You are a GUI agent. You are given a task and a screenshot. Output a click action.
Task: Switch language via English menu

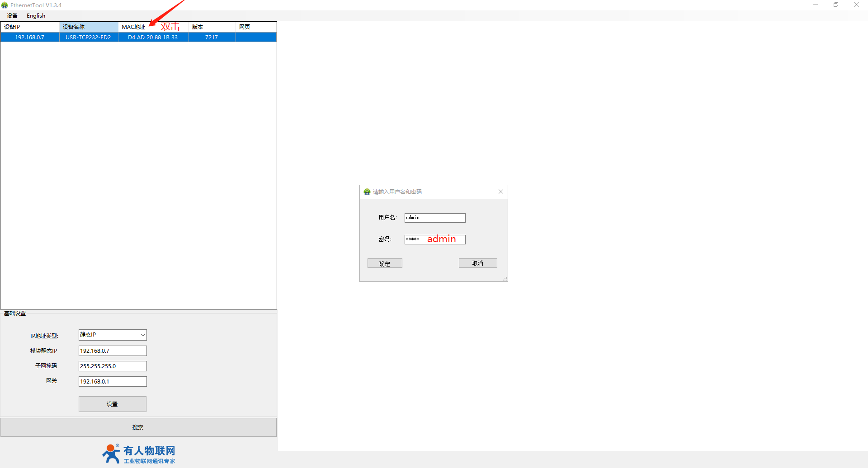pyautogui.click(x=36, y=16)
